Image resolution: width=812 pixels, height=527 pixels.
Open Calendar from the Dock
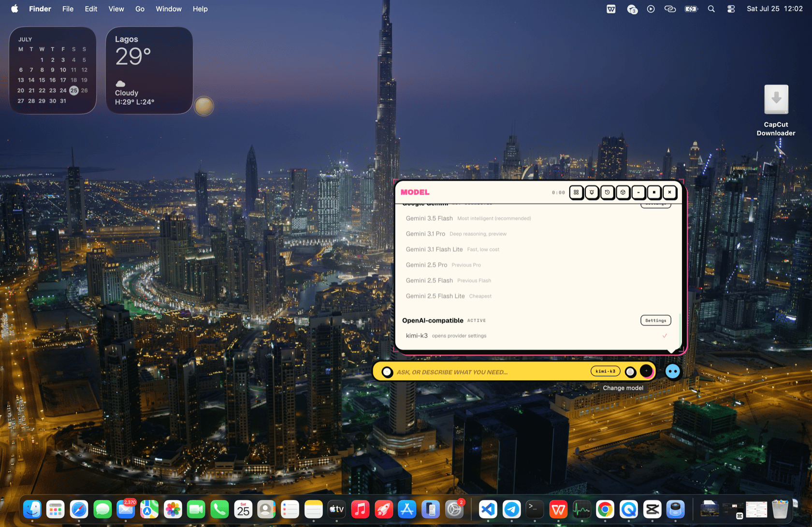point(243,509)
